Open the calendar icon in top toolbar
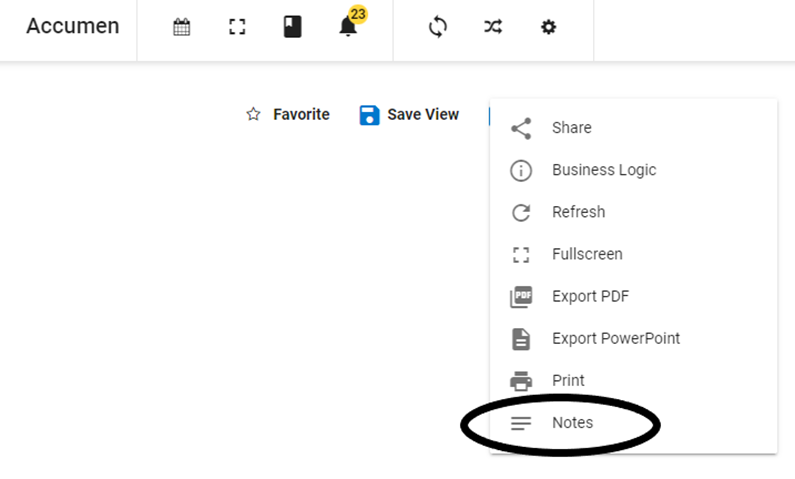This screenshot has height=479, width=795. (x=181, y=27)
